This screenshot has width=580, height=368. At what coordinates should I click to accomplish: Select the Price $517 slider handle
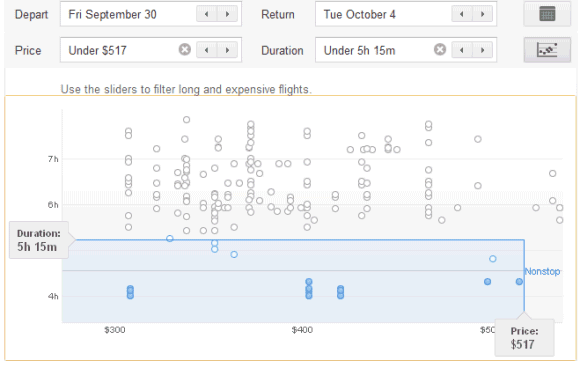click(524, 337)
